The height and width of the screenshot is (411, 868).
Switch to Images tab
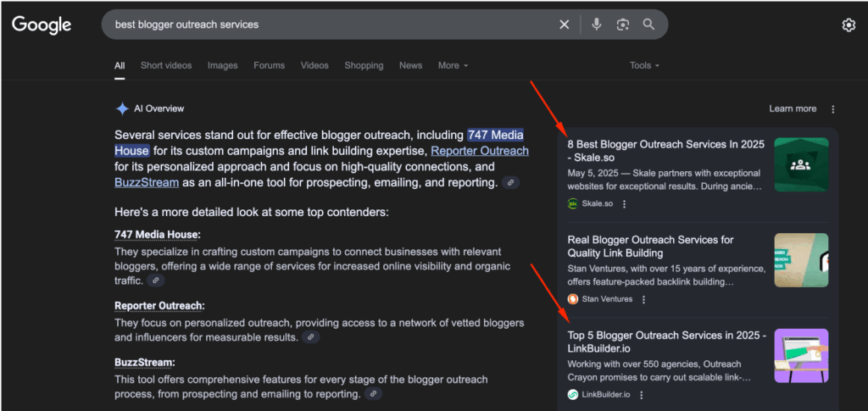pos(223,65)
